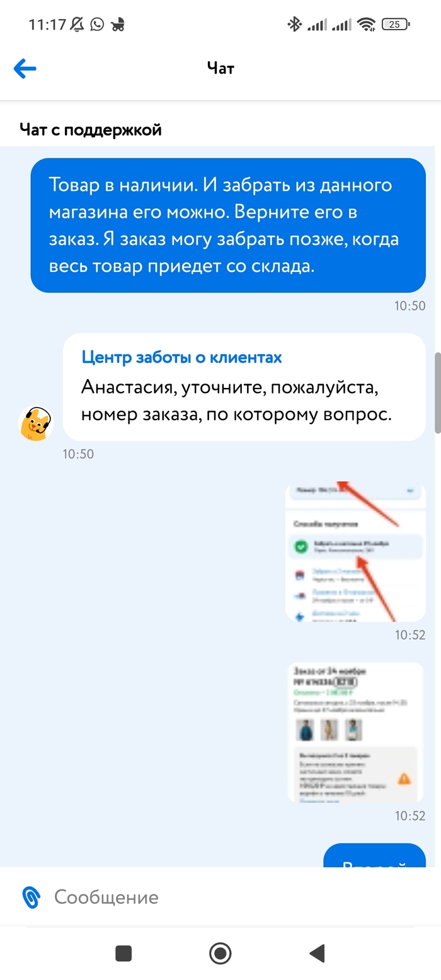Tap the Центр заботы о клиентах sender name
This screenshot has width=441, height=980.
pos(182,357)
